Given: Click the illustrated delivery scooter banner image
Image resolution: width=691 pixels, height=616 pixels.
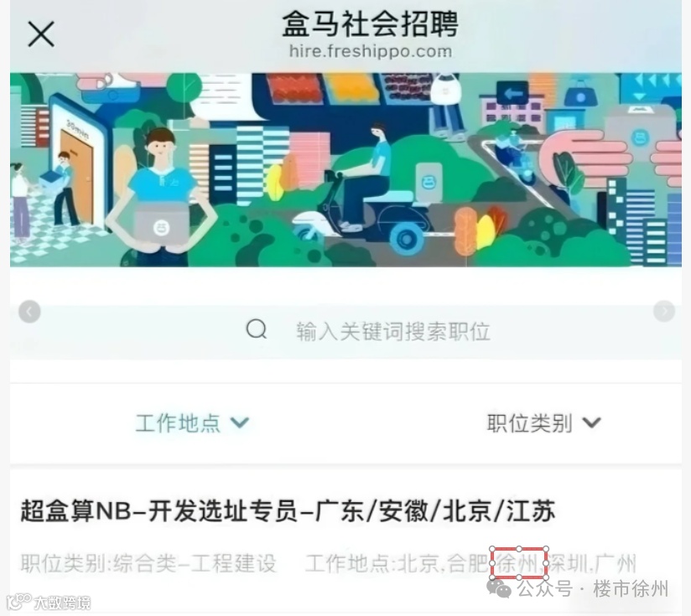Looking at the screenshot, I should 345,169.
